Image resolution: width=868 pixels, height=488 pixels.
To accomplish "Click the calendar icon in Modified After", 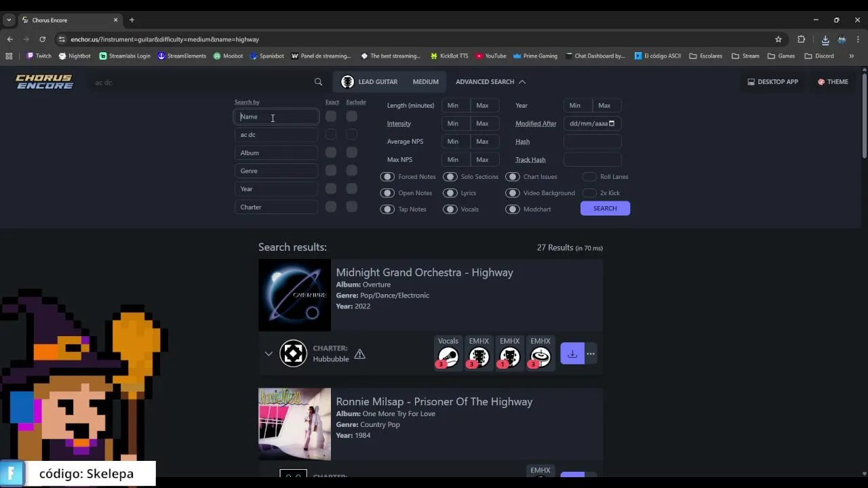I will coord(612,123).
